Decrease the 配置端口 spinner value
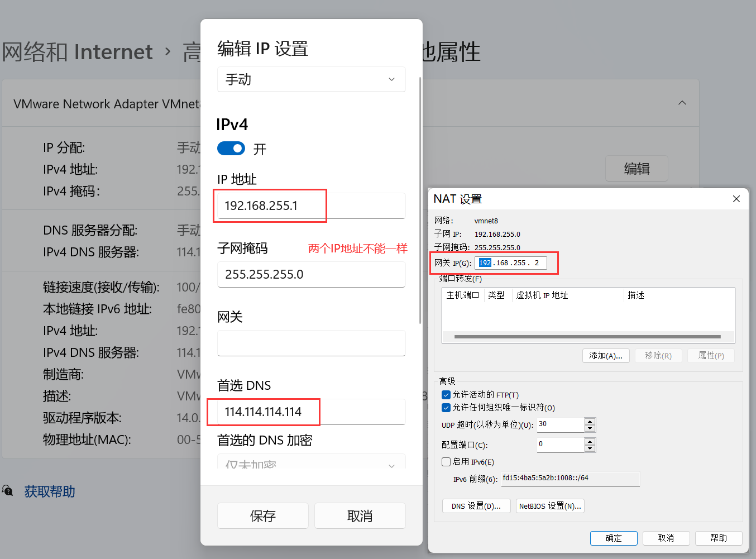The image size is (756, 559). tap(590, 448)
